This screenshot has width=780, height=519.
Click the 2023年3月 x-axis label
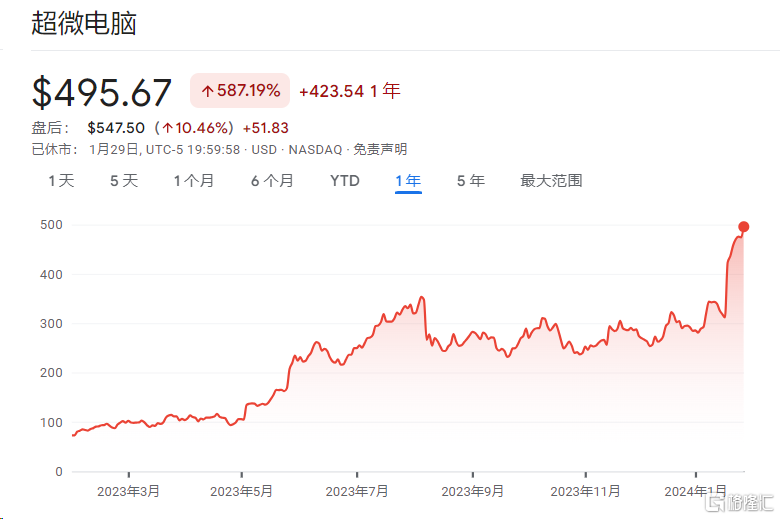(x=129, y=492)
